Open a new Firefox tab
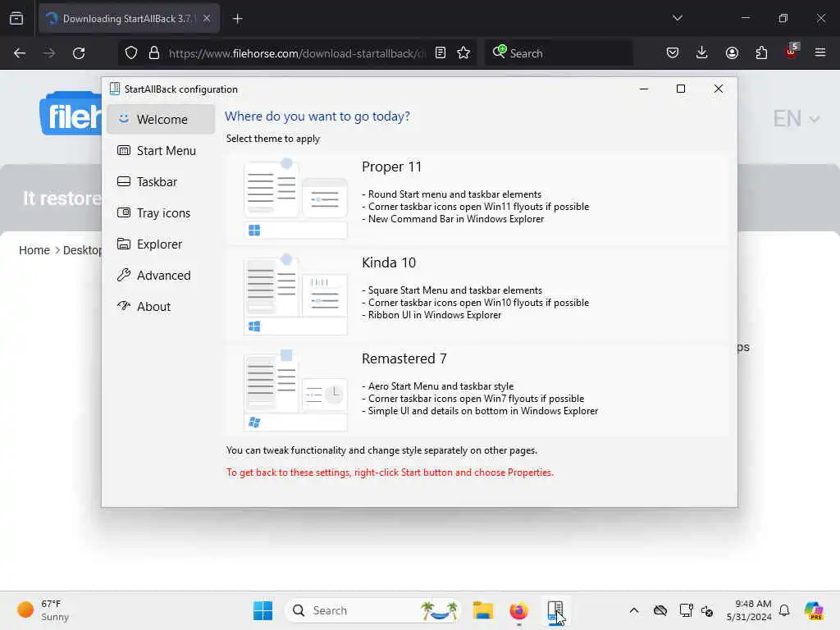Viewport: 840px width, 630px height. [238, 19]
